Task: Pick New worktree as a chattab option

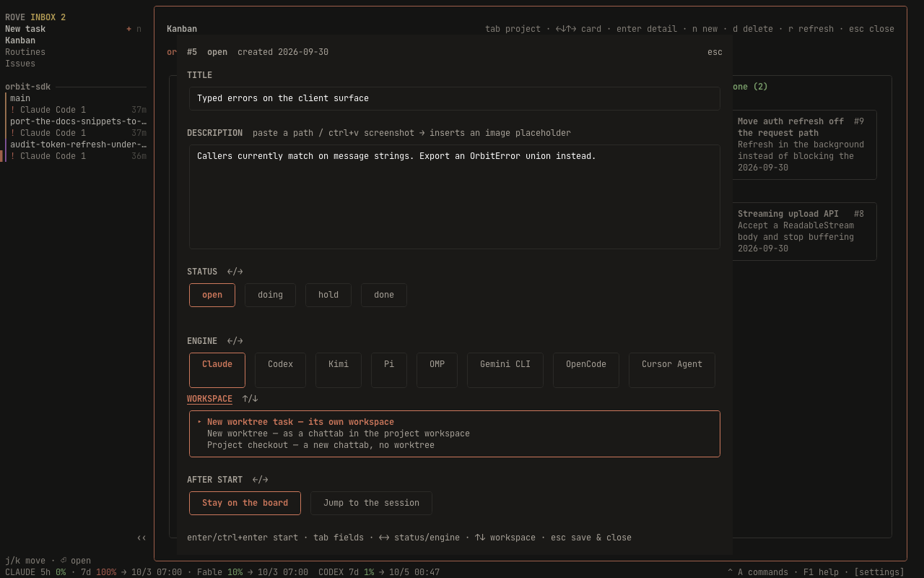Action: (x=455, y=433)
